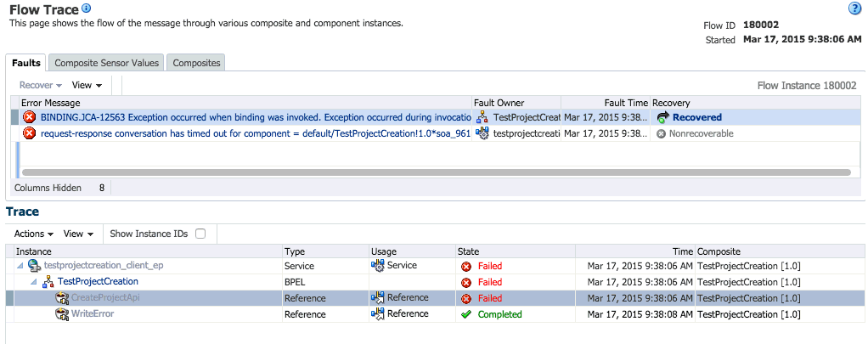The height and width of the screenshot is (344, 868).
Task: Click the Error Message column header
Action: pyautogui.click(x=245, y=103)
